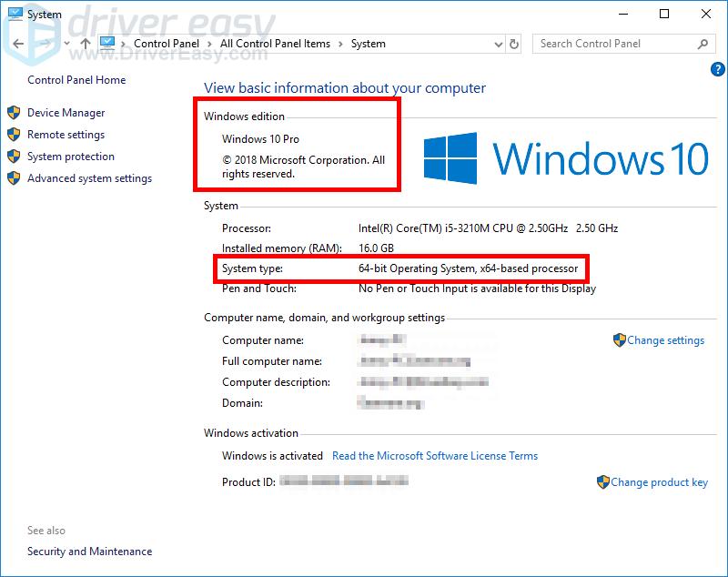Select System breadcrumb in address bar

[x=369, y=44]
